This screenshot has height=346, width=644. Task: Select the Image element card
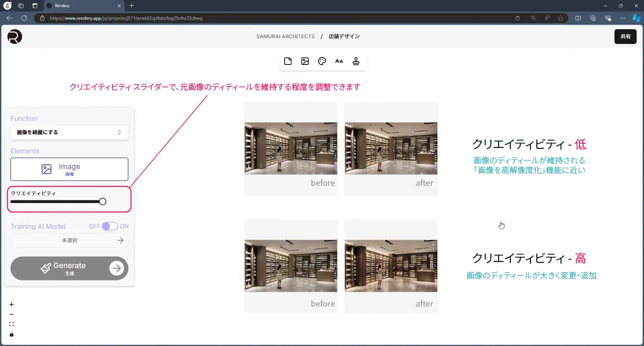[69, 169]
